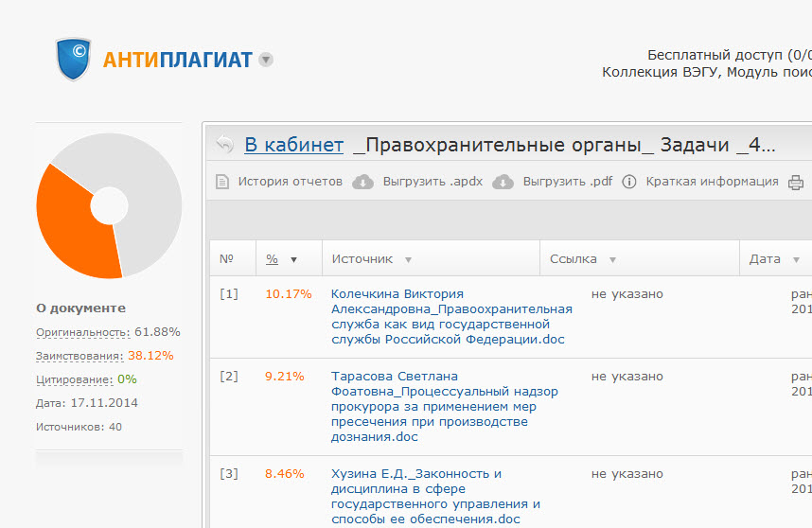Click Коллекция ВЭГУ text at top
Viewport: 812px width, 528px height.
(x=707, y=72)
